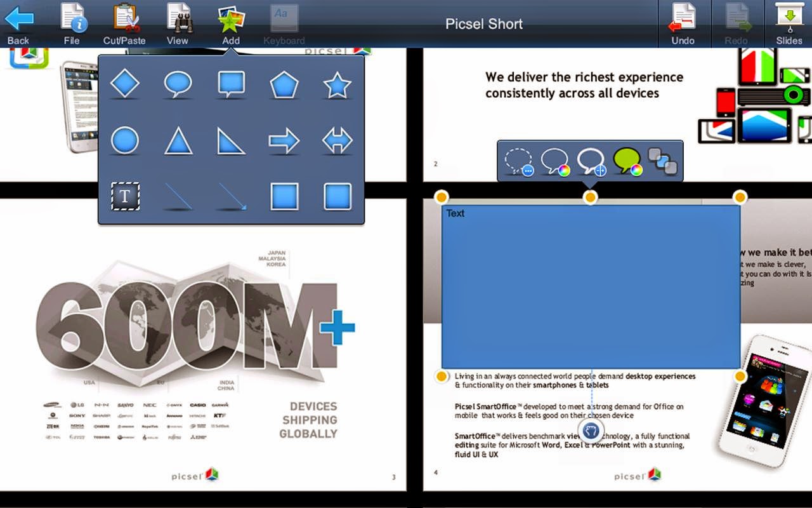Viewport: 812px width, 508px height.
Task: Go back using the Back arrow
Action: coord(18,24)
